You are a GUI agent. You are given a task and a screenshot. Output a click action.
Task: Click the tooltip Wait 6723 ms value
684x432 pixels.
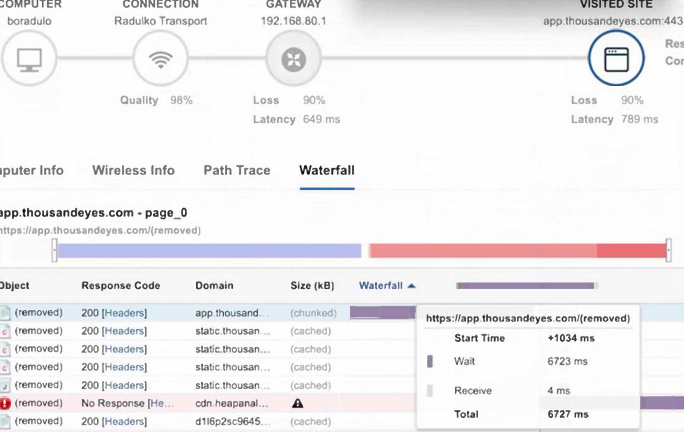point(568,361)
